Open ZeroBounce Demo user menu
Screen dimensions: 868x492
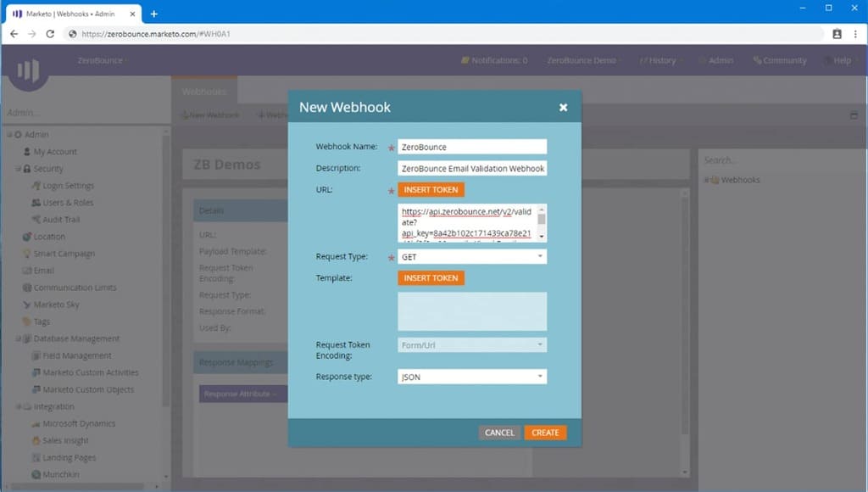point(583,60)
